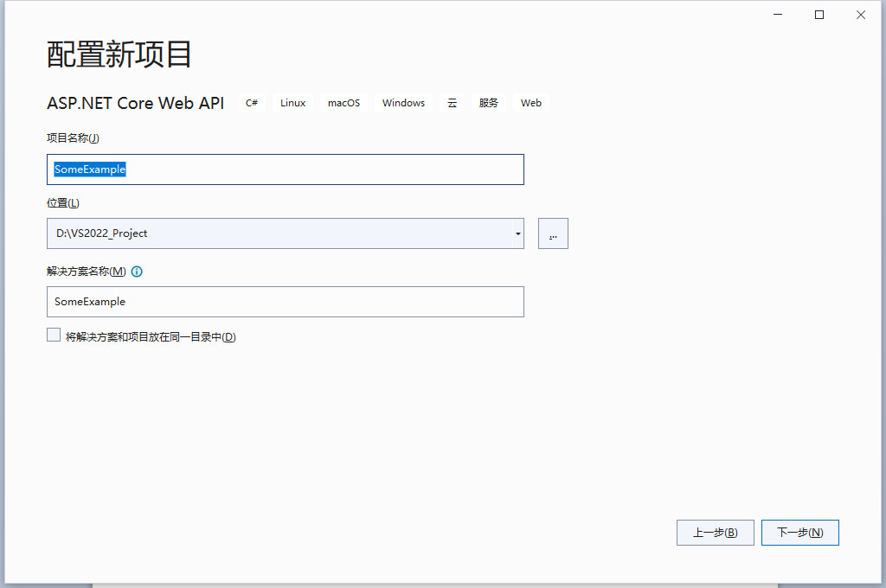Viewport: 886px width, 588px height.
Task: Click the 云 tag
Action: click(452, 103)
